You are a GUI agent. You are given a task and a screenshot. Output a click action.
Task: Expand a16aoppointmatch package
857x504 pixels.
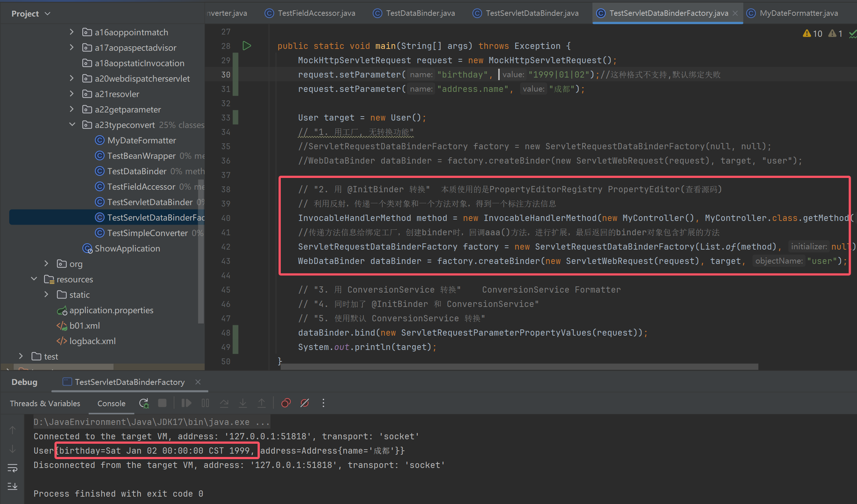coord(72,32)
